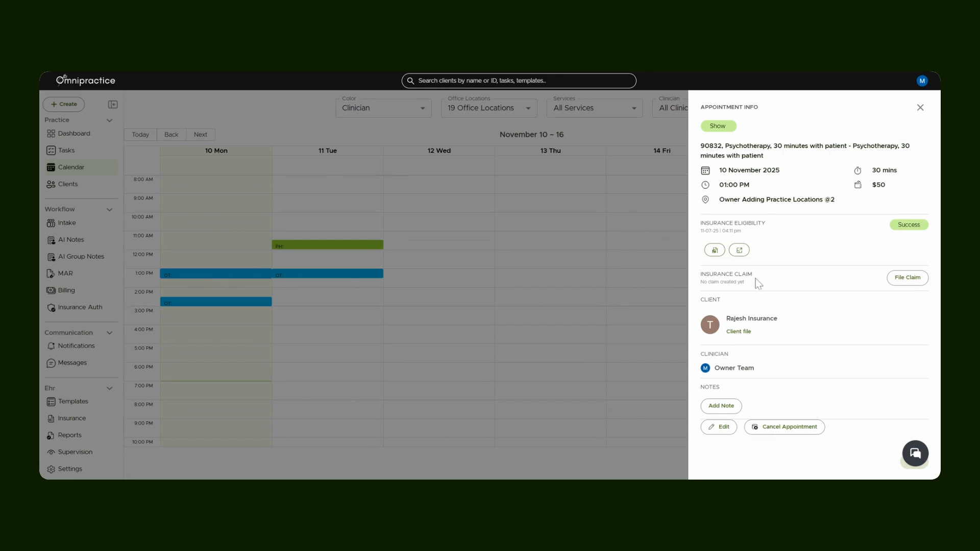Open the Color Clinician dropdown
This screenshot has height=551, width=980.
383,108
